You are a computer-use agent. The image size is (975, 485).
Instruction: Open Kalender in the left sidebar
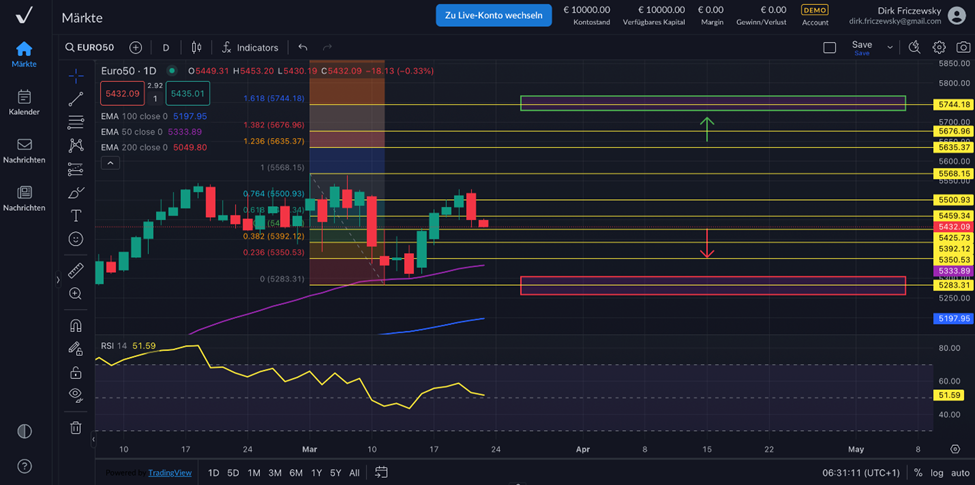pyautogui.click(x=24, y=102)
